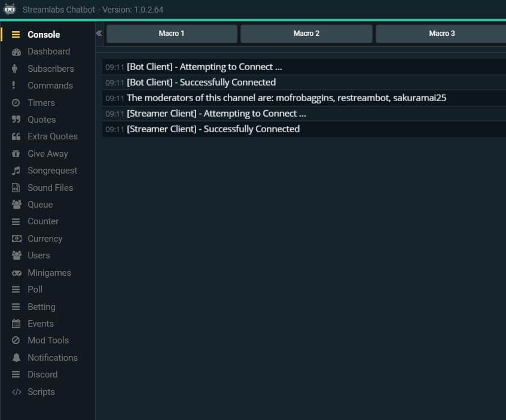Click the Quotes quotation mark icon
506x420 pixels.
(x=16, y=120)
